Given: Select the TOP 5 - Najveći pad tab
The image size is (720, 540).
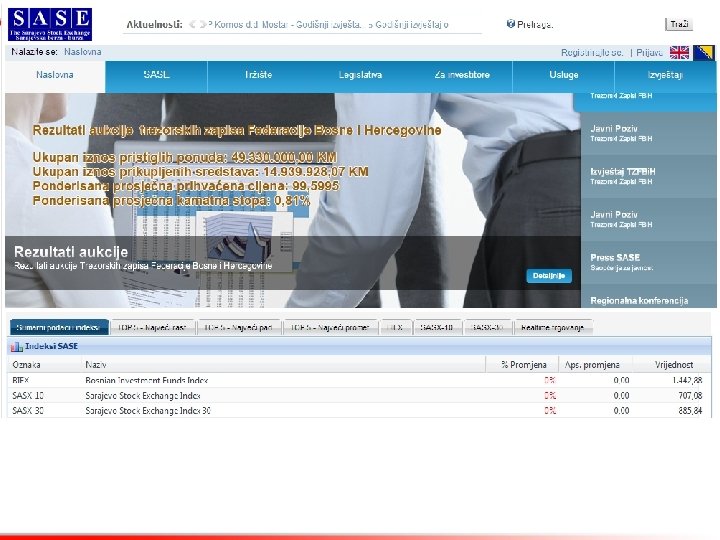Looking at the screenshot, I should [239, 327].
